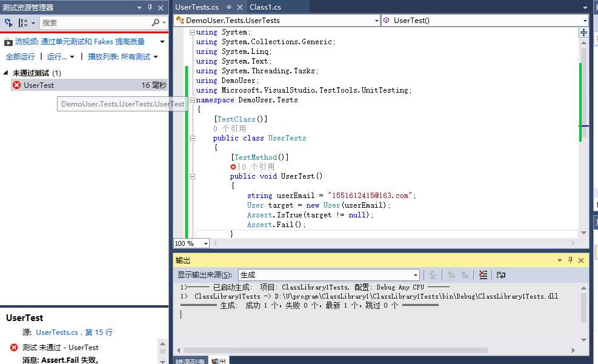598x364 pixels.
Task: Click the '0 个引用' CodeLens above class UserTests
Action: click(229, 129)
